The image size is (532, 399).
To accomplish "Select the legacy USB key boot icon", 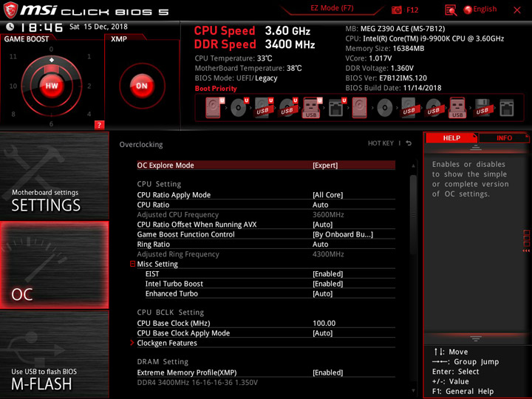I will point(457,108).
